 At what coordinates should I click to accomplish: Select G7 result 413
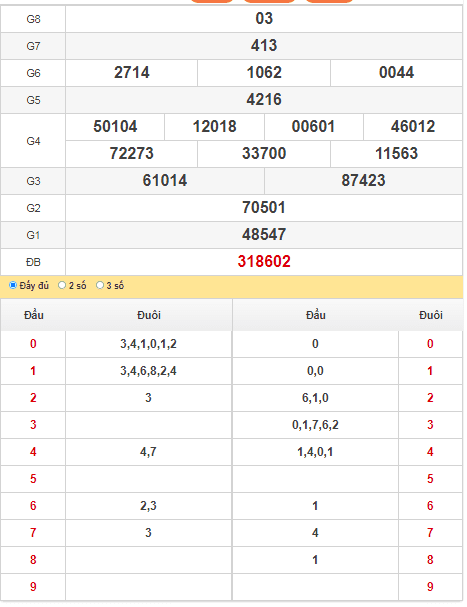point(264,46)
